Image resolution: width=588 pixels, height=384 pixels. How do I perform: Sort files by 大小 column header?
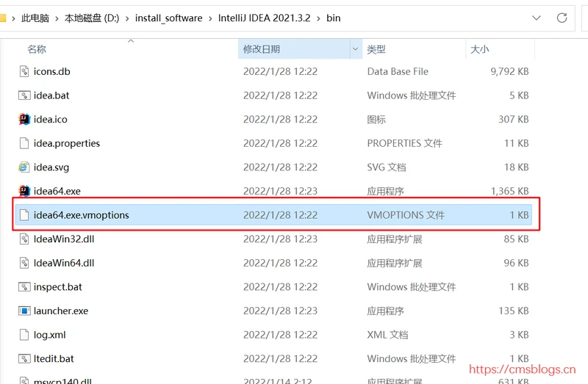[479, 49]
